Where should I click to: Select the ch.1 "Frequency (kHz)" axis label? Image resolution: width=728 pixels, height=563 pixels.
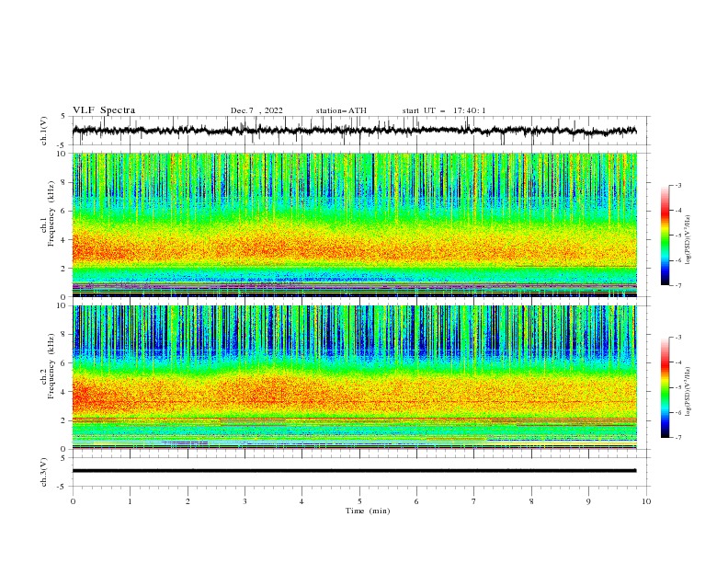[x=51, y=213]
